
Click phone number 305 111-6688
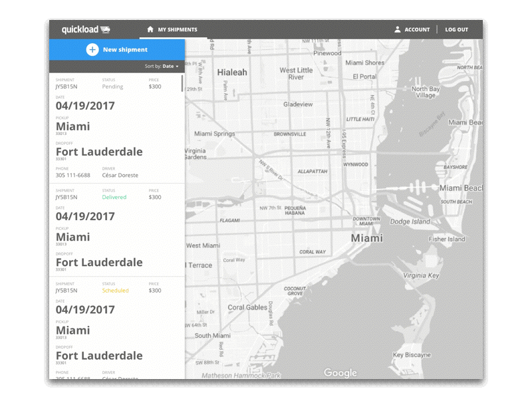73,175
